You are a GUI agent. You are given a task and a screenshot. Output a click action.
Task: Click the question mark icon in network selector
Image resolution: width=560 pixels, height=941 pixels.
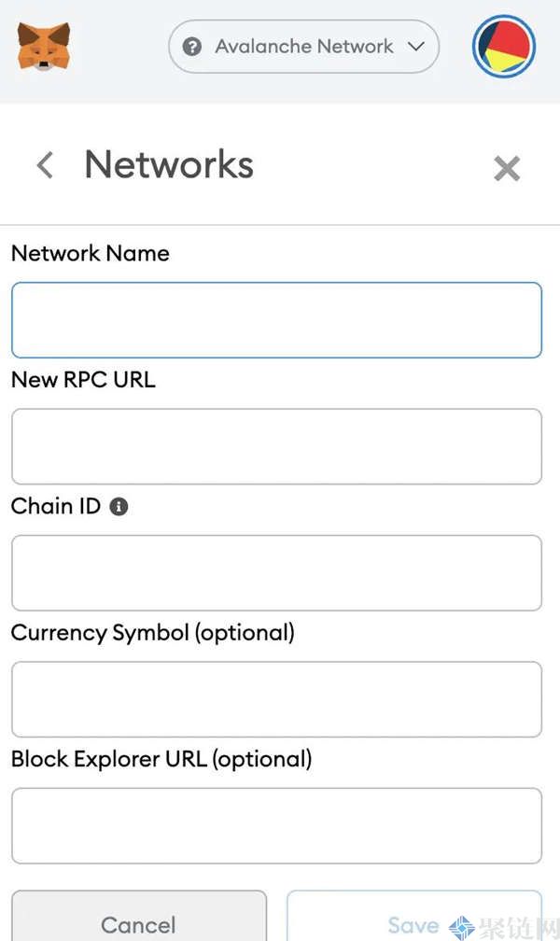click(x=192, y=47)
